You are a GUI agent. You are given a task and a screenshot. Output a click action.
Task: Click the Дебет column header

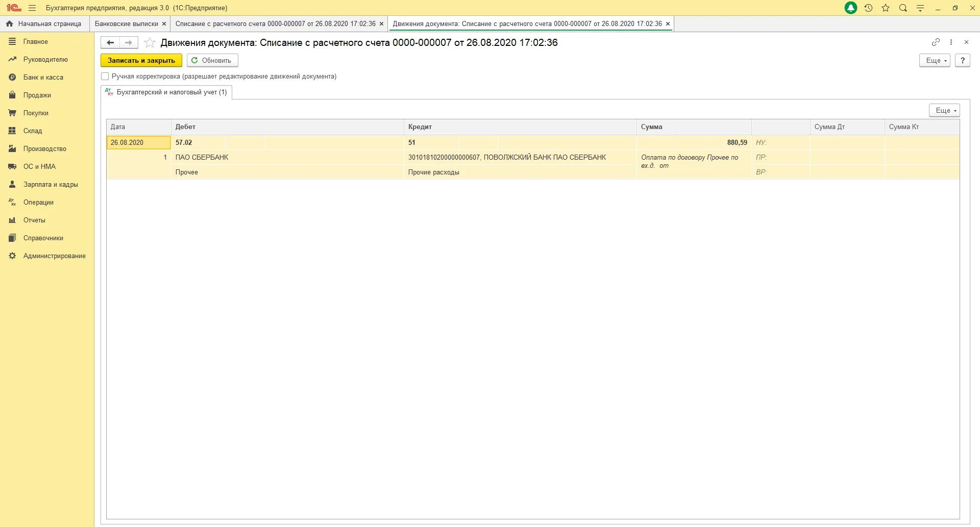click(287, 127)
